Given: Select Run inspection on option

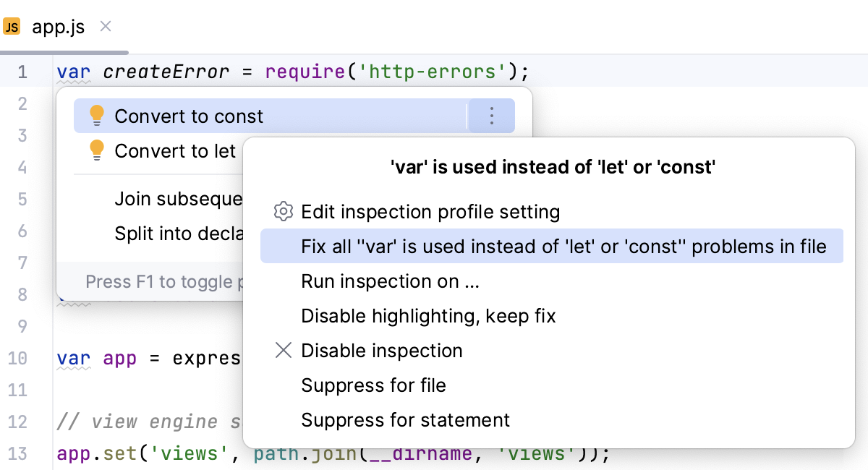Looking at the screenshot, I should point(390,281).
